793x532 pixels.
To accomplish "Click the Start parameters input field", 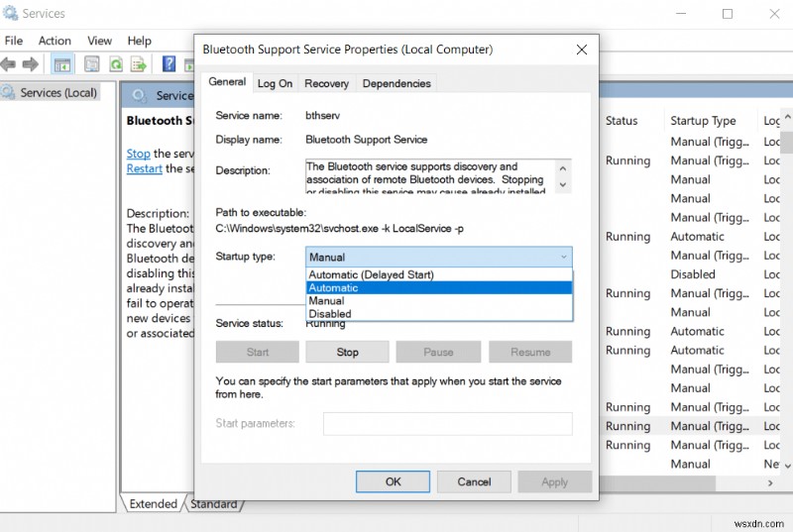I will (448, 424).
